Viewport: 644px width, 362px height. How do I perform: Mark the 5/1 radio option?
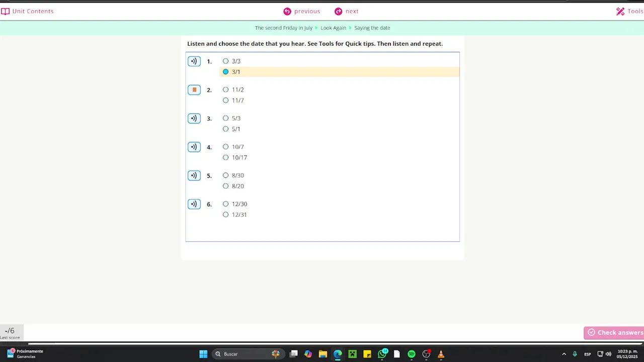coord(225,129)
